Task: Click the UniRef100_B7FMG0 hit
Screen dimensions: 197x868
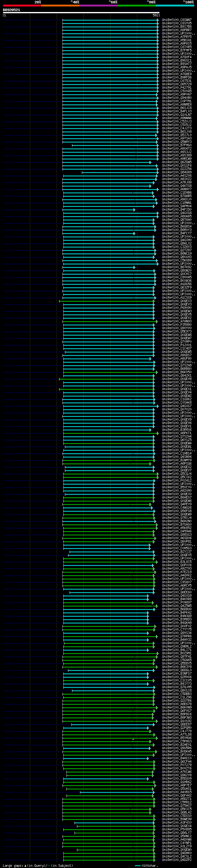Action: (176, 145)
